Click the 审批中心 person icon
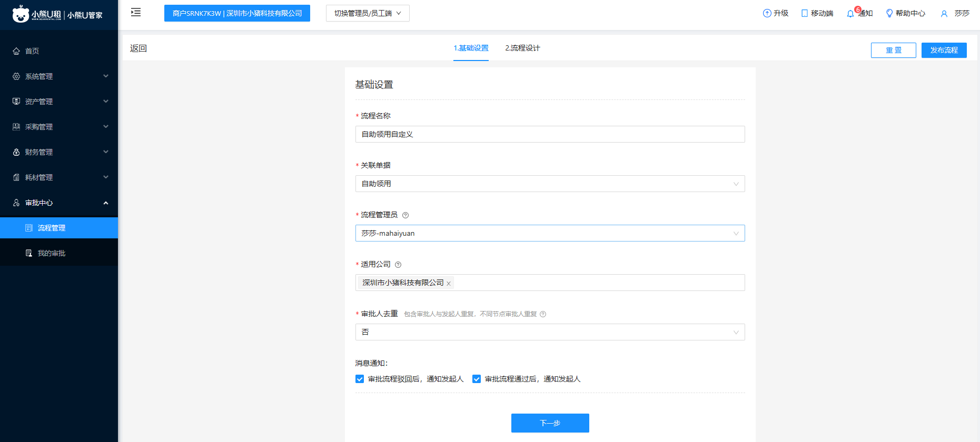 [16, 203]
